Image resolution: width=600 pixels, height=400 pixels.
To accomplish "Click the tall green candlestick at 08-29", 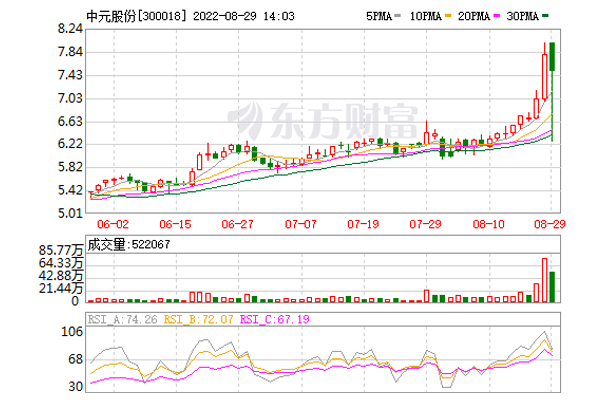I will tap(553, 58).
